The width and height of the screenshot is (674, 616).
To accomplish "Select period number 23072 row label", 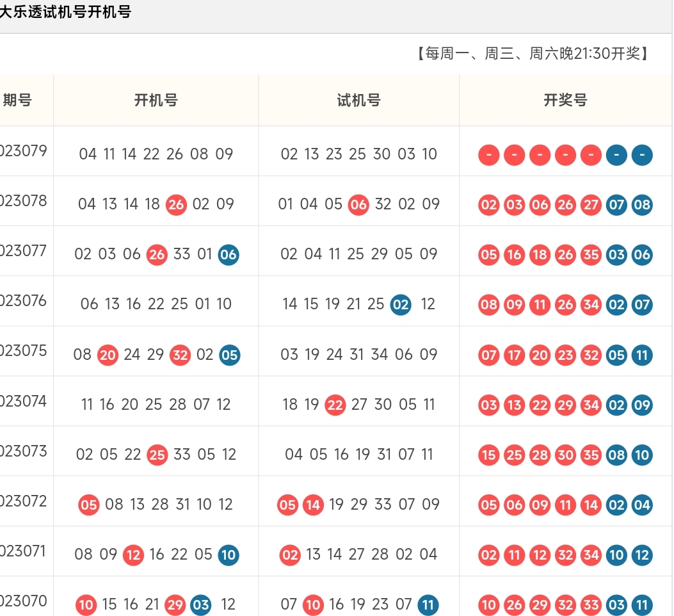I will (23, 501).
